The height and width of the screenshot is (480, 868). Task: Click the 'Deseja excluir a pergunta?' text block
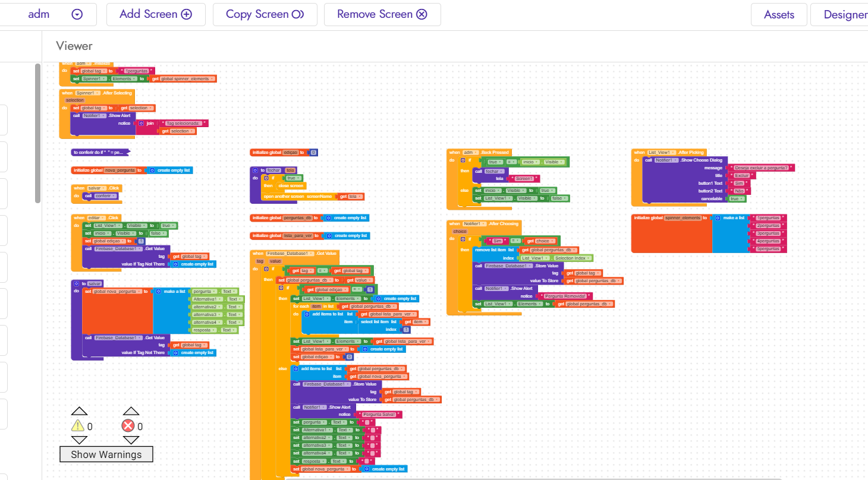coord(761,168)
